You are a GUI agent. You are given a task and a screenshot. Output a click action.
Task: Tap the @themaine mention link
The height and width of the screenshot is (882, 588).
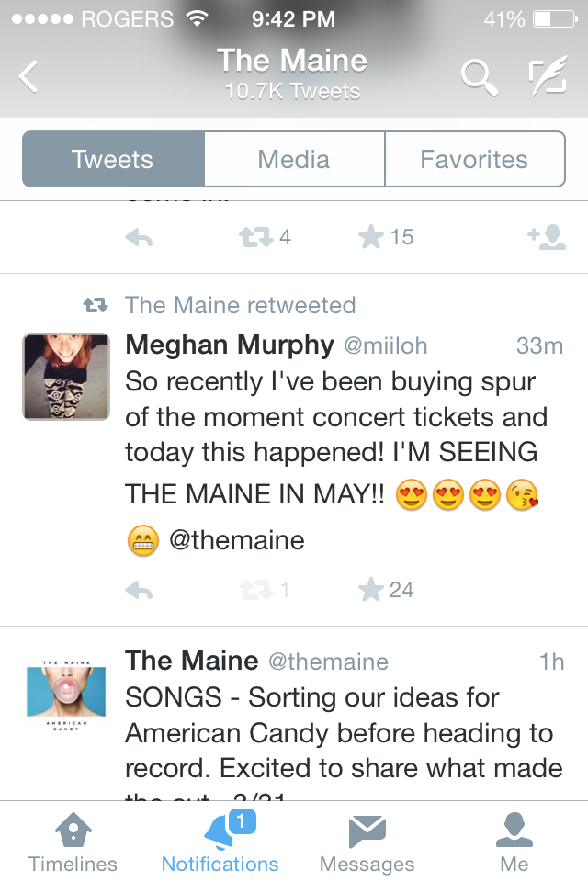tap(236, 540)
